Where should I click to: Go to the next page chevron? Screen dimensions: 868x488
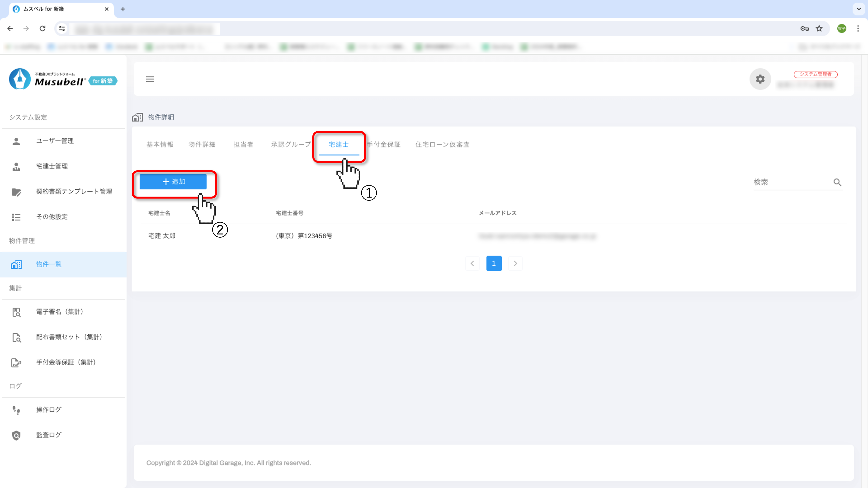coord(515,263)
